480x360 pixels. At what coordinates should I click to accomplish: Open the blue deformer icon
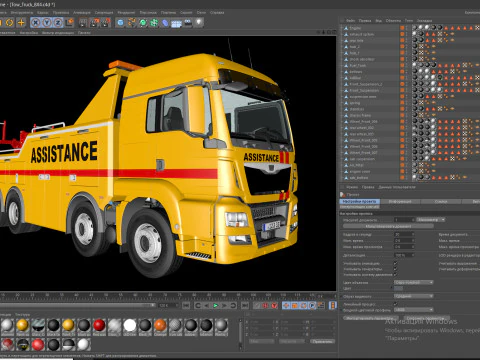click(165, 22)
